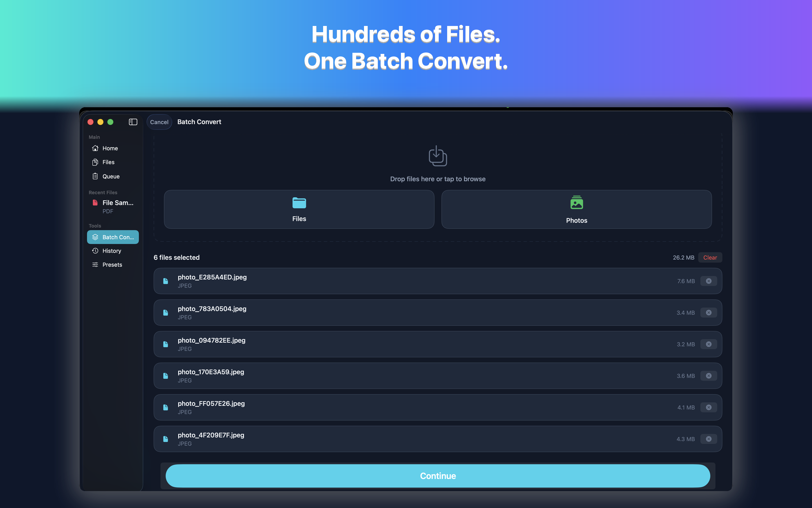Open the Home sidebar item
Screen dimensions: 812x508
113,148
